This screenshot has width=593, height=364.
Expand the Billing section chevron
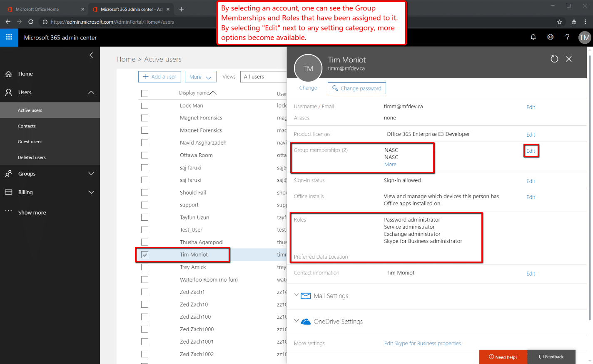pyautogui.click(x=91, y=192)
